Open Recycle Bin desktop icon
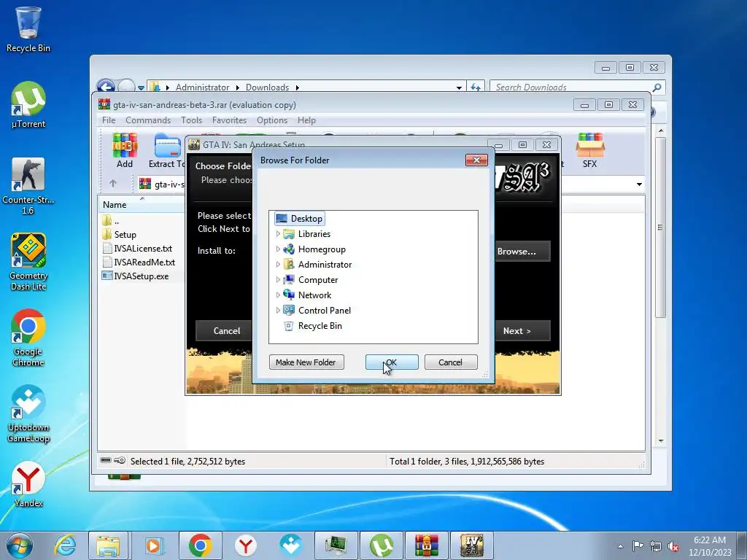The width and height of the screenshot is (747, 560). click(28, 29)
